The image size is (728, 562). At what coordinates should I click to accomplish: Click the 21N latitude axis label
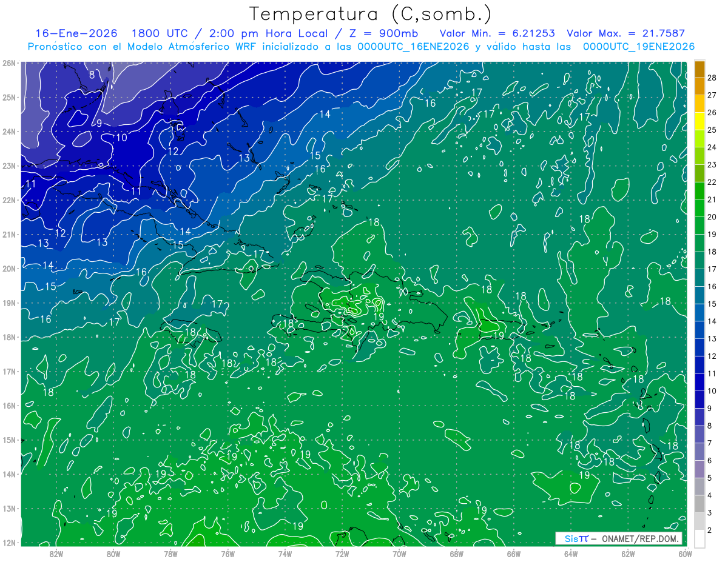[x=9, y=235]
